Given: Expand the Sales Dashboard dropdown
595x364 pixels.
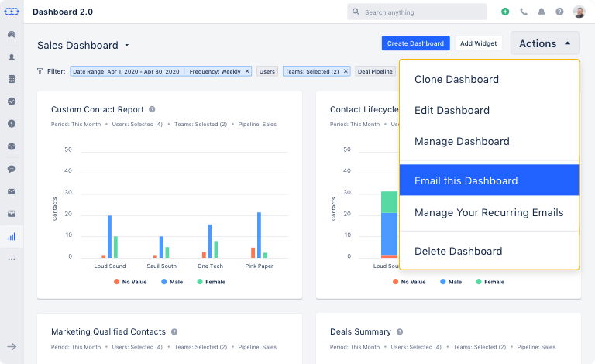Looking at the screenshot, I should tap(127, 46).
